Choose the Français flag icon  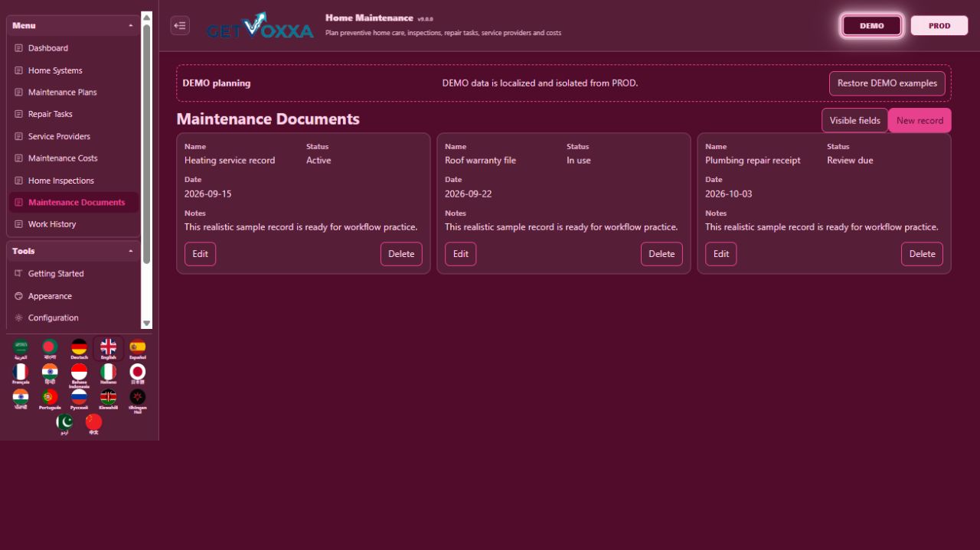coord(21,374)
